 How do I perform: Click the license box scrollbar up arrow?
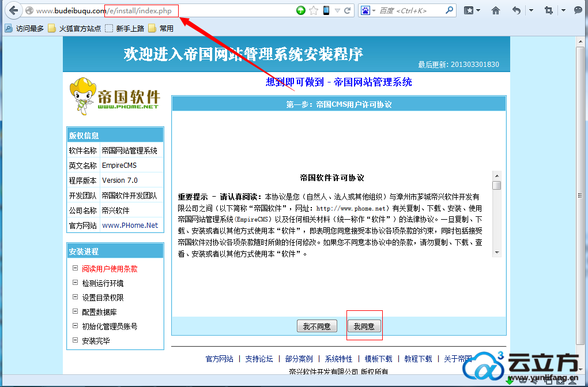(497, 176)
